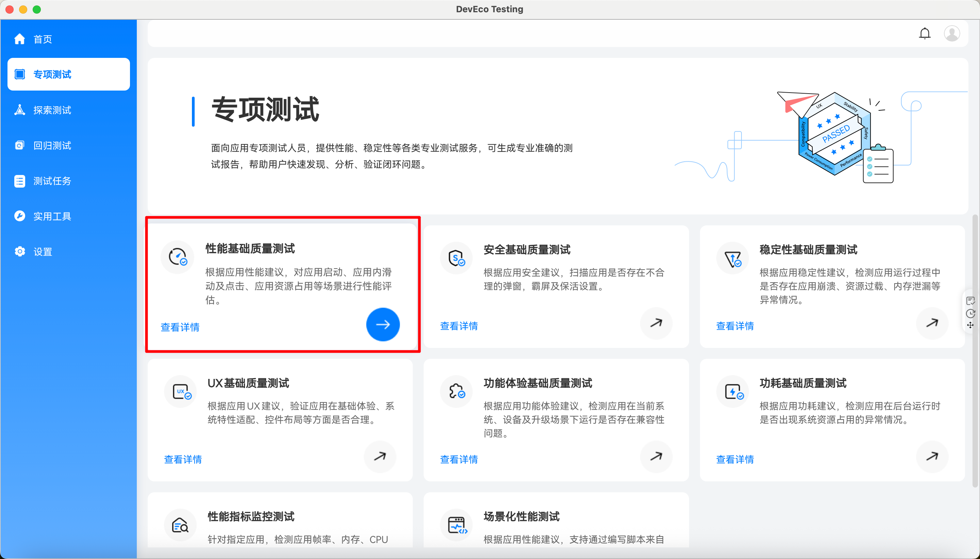Click the history clock icon in floating toolbar

(971, 314)
